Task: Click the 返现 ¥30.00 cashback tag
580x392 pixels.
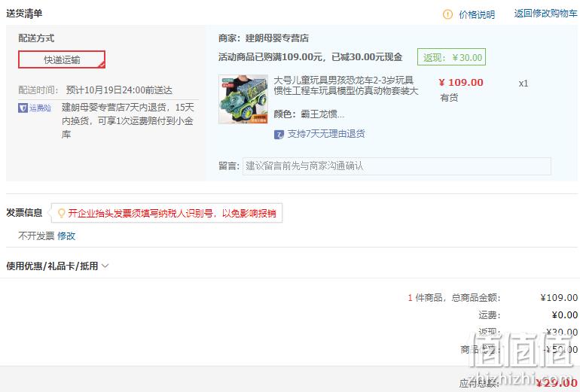Action: click(x=451, y=57)
